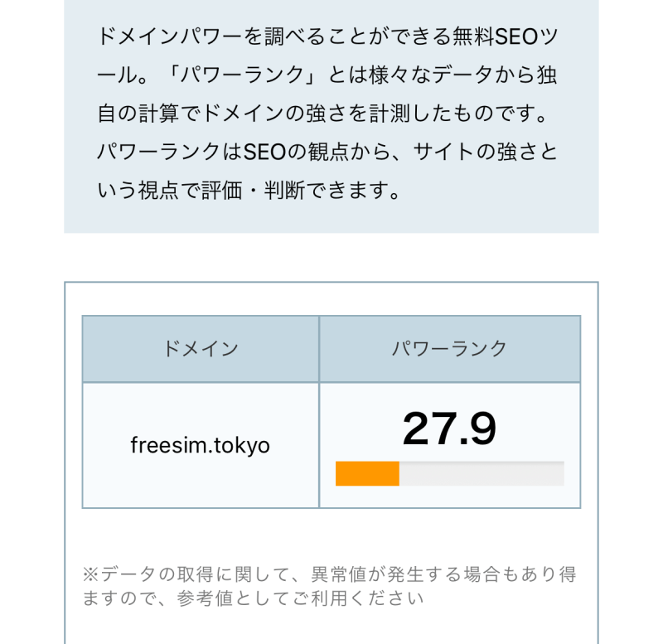663x644 pixels.
Task: Click the gray unfilled part of the rank bar
Action: coord(481,473)
